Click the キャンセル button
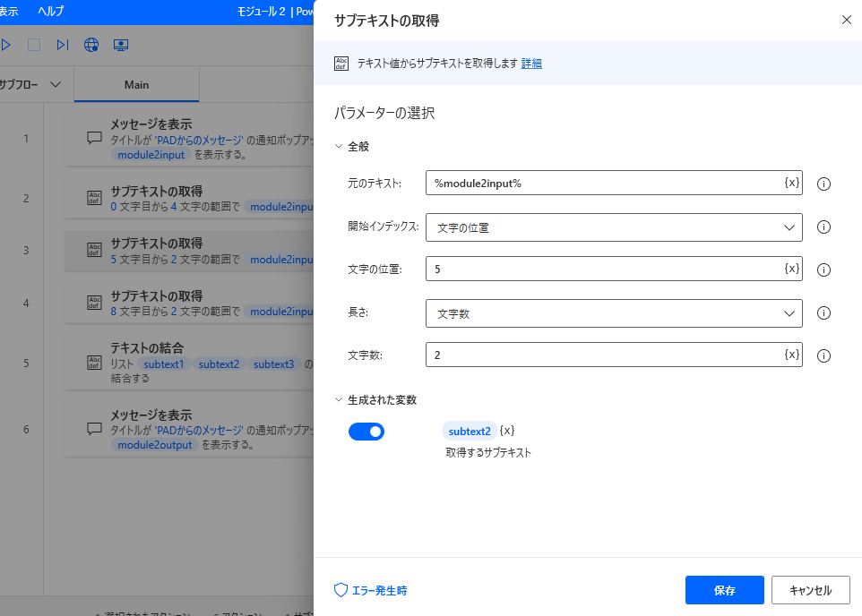The width and height of the screenshot is (862, 616). [811, 590]
